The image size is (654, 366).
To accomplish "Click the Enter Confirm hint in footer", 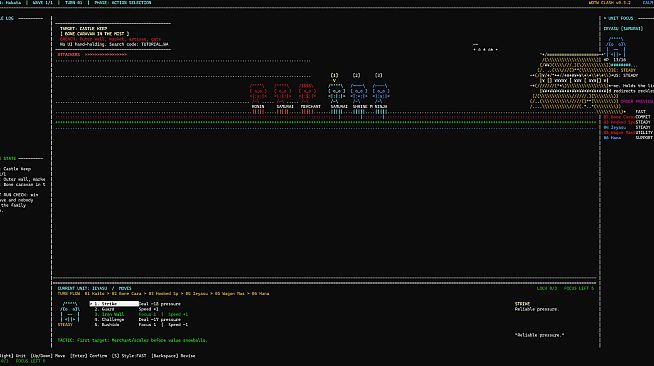I will click(88, 356).
